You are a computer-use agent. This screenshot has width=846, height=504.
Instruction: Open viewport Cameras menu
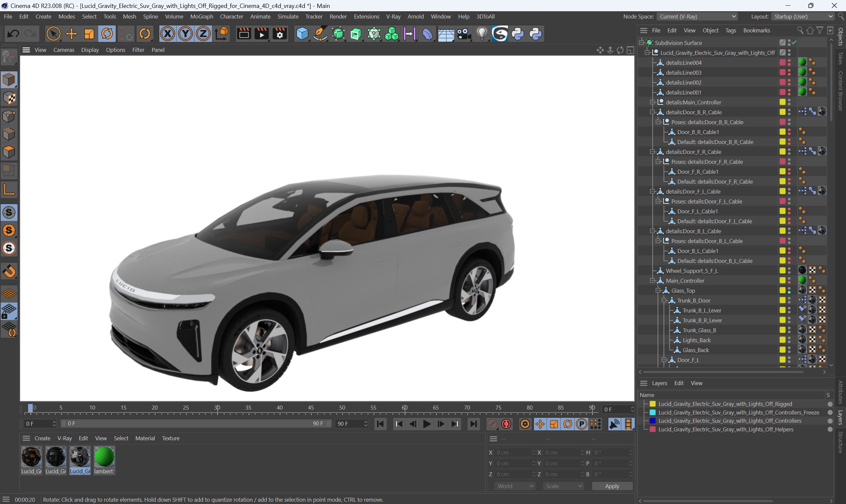click(x=63, y=50)
